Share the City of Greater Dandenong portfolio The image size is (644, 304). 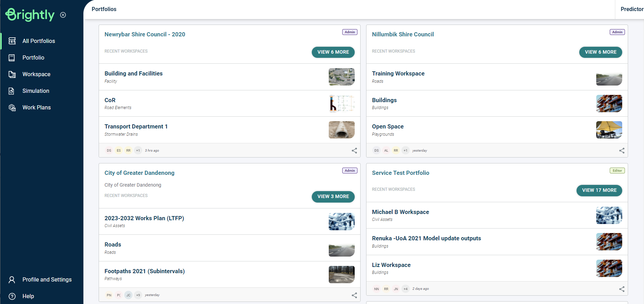pyautogui.click(x=354, y=295)
